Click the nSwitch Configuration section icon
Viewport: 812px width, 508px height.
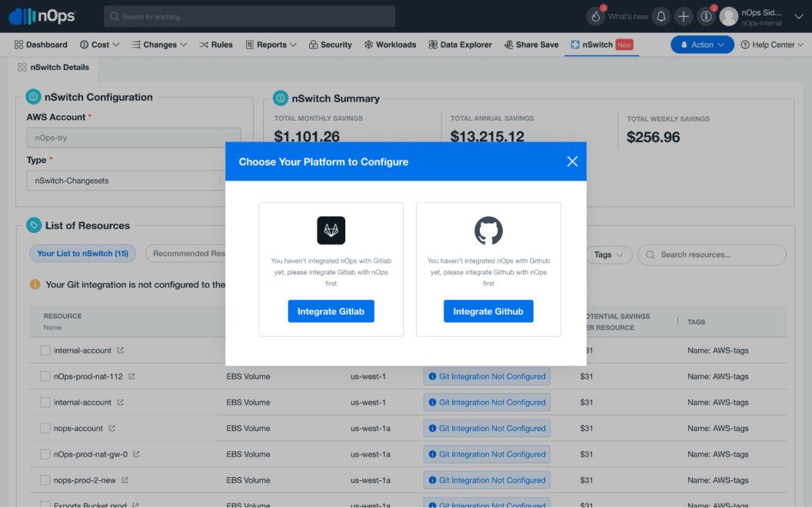tap(33, 96)
